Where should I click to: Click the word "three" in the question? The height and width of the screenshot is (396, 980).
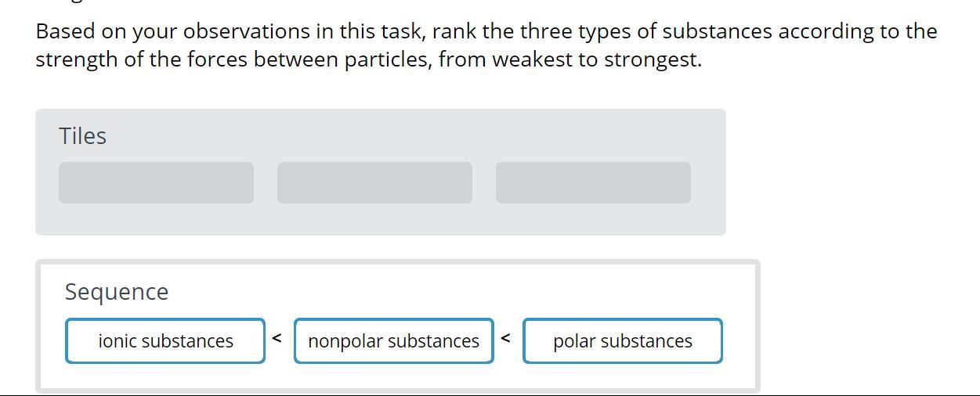tap(546, 31)
